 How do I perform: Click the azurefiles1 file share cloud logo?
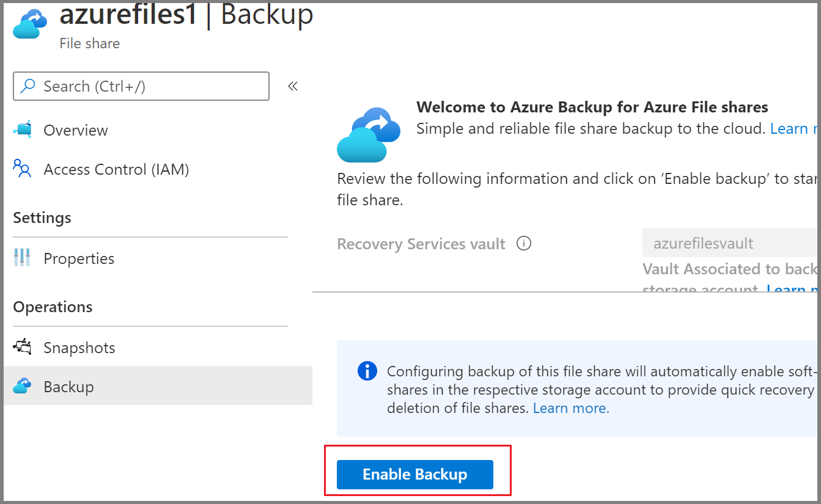tap(29, 23)
